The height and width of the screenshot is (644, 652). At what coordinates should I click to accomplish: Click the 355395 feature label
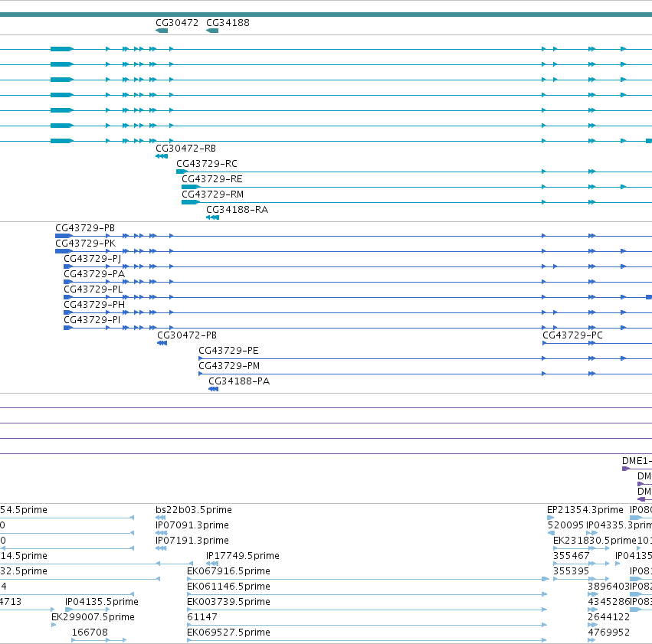click(571, 571)
